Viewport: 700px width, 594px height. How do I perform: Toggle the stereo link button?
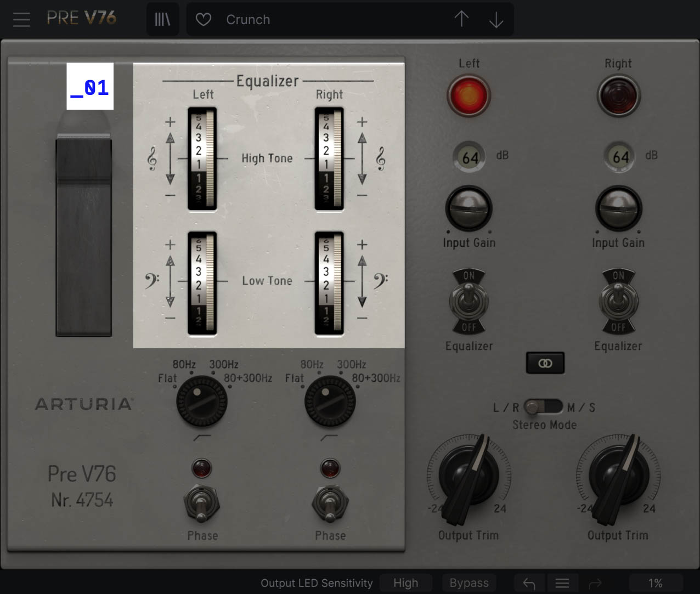[545, 363]
